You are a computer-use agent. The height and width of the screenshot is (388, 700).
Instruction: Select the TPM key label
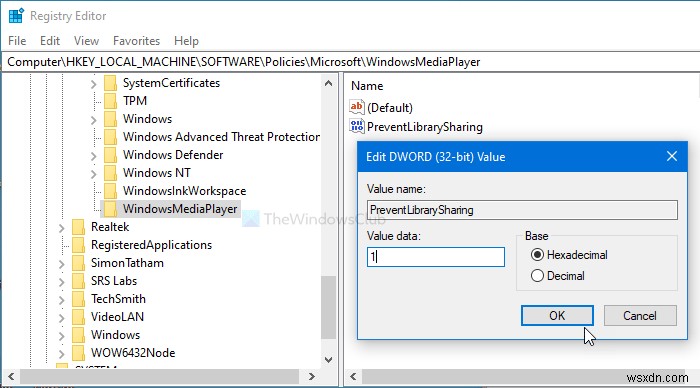(135, 101)
